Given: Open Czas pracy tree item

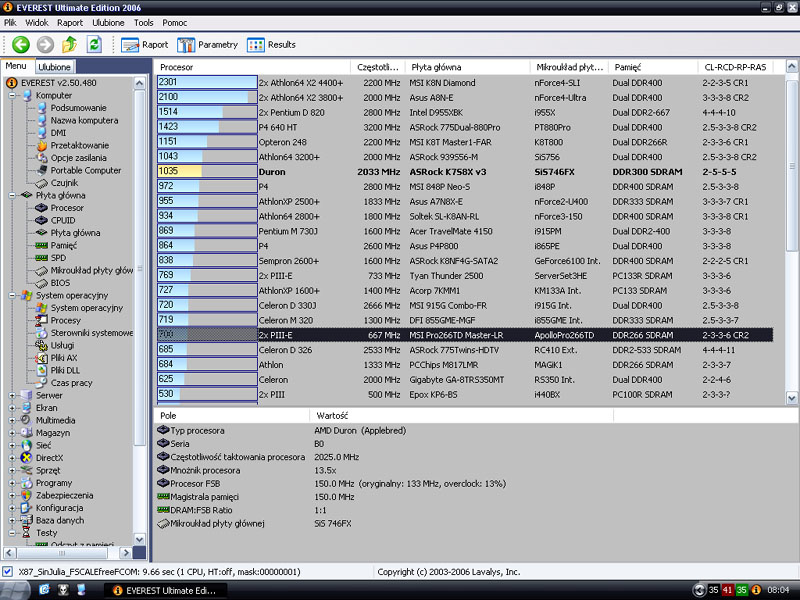Looking at the screenshot, I should click(71, 383).
